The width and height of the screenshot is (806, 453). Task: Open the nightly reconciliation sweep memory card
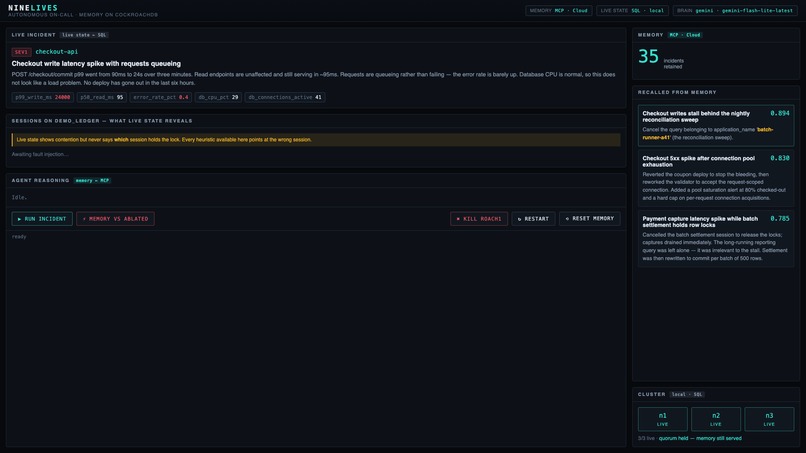(716, 125)
